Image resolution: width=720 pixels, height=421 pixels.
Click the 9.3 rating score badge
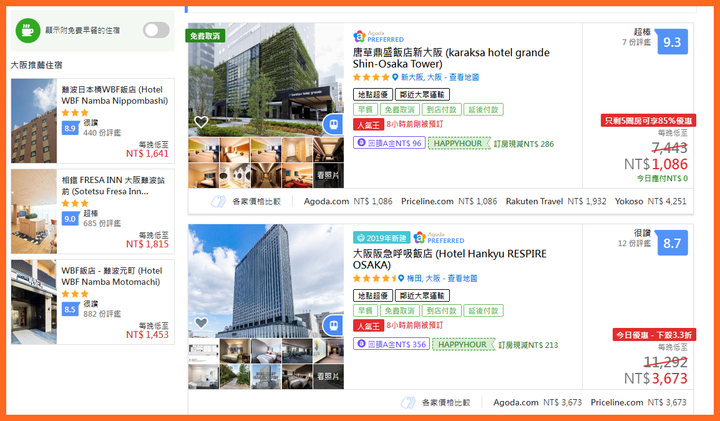(672, 42)
